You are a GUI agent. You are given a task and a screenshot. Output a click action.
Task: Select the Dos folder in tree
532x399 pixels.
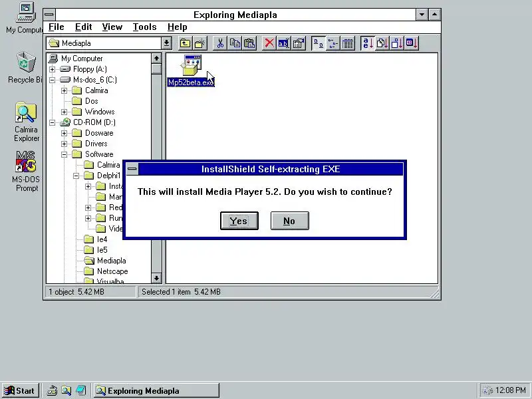[x=92, y=101]
